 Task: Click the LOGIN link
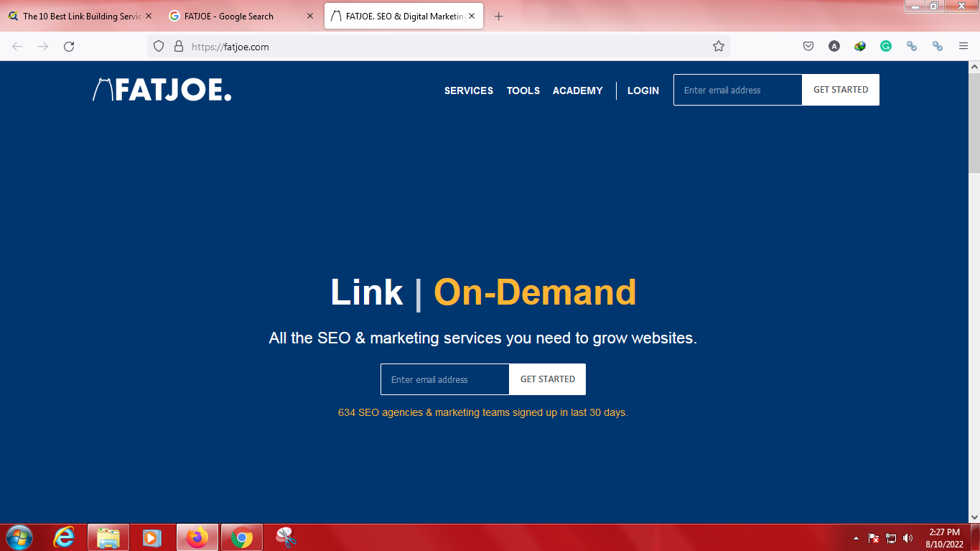[x=643, y=91]
